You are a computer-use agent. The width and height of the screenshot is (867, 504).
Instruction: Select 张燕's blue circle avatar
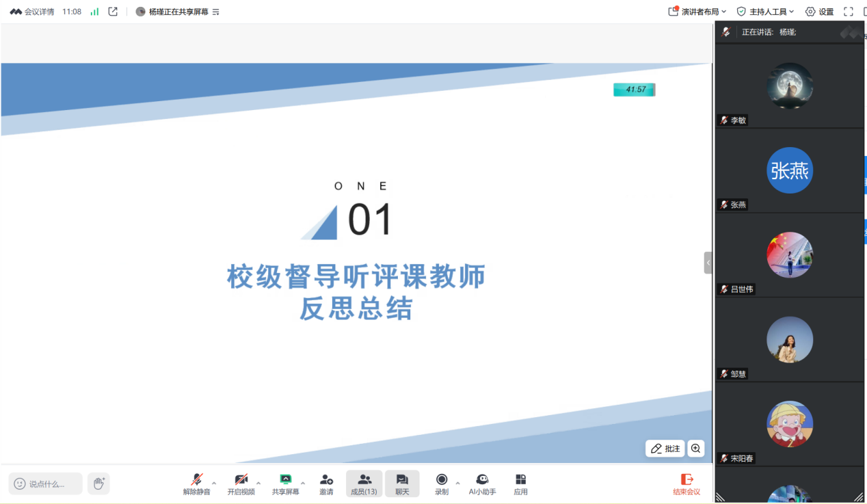point(790,170)
